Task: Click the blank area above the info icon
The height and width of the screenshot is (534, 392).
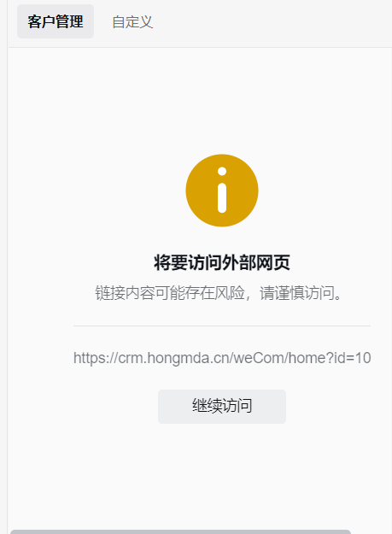Action: [x=222, y=101]
